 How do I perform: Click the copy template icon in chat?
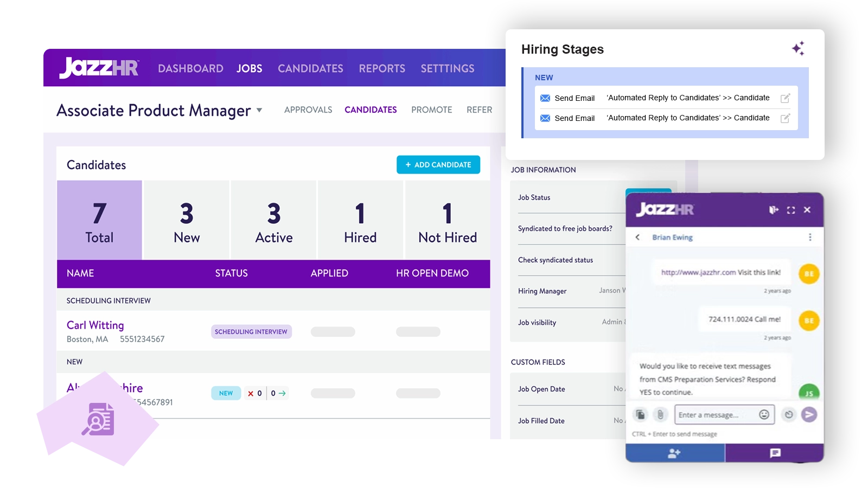641,415
